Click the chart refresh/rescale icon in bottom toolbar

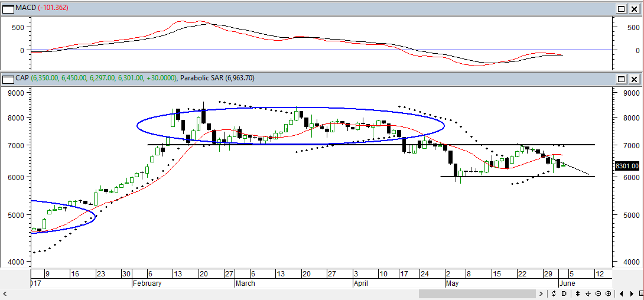coord(554,294)
